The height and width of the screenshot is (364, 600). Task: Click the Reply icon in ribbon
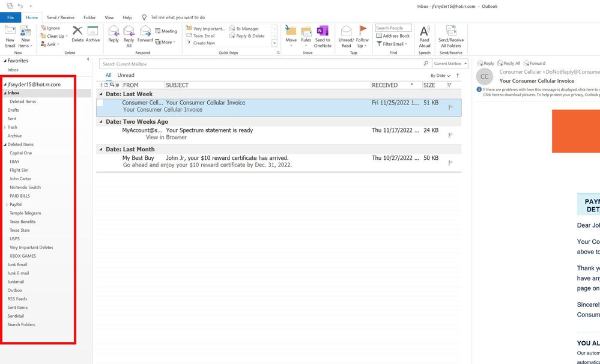point(114,31)
